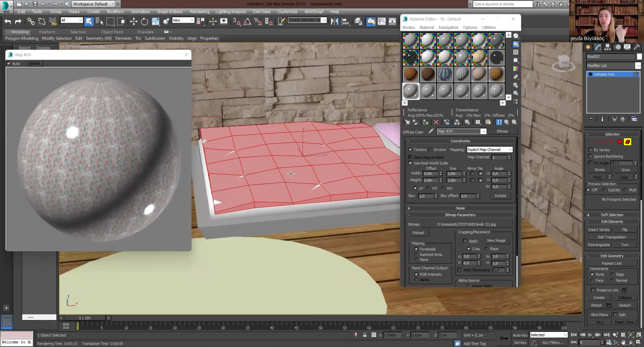Open the Modify command panel tab
644x347 pixels.
click(598, 47)
